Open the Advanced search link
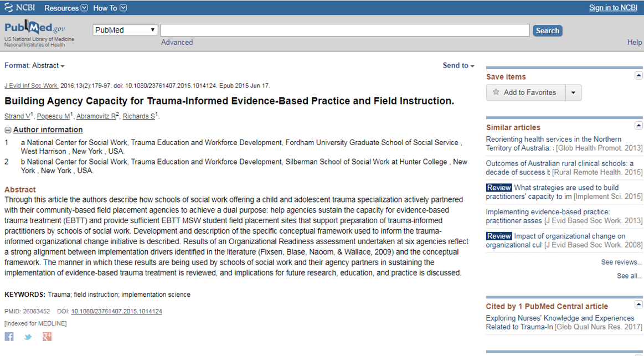Viewport: 644px width, 356px height. 177,42
